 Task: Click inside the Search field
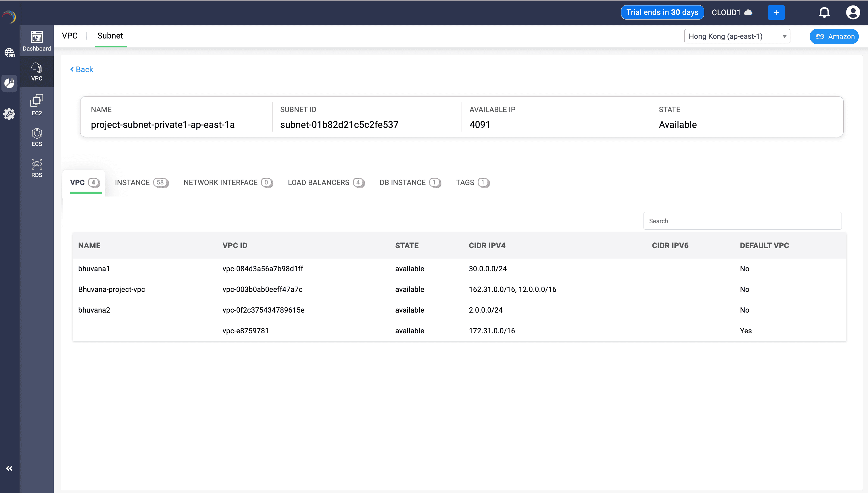click(x=742, y=221)
